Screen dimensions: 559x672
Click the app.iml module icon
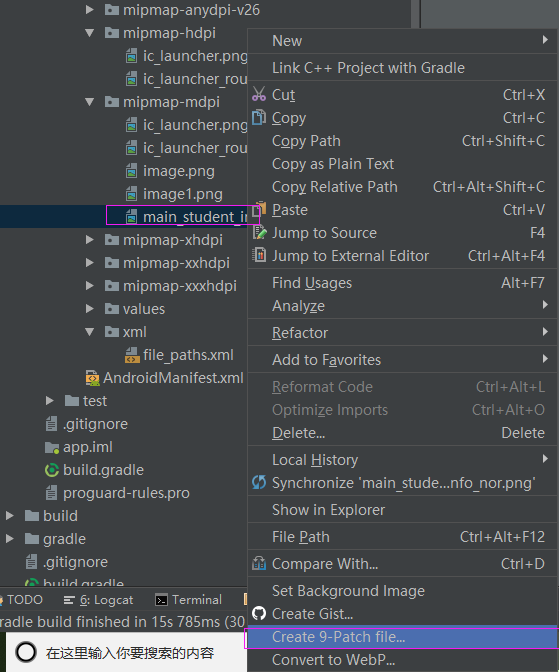point(52,447)
